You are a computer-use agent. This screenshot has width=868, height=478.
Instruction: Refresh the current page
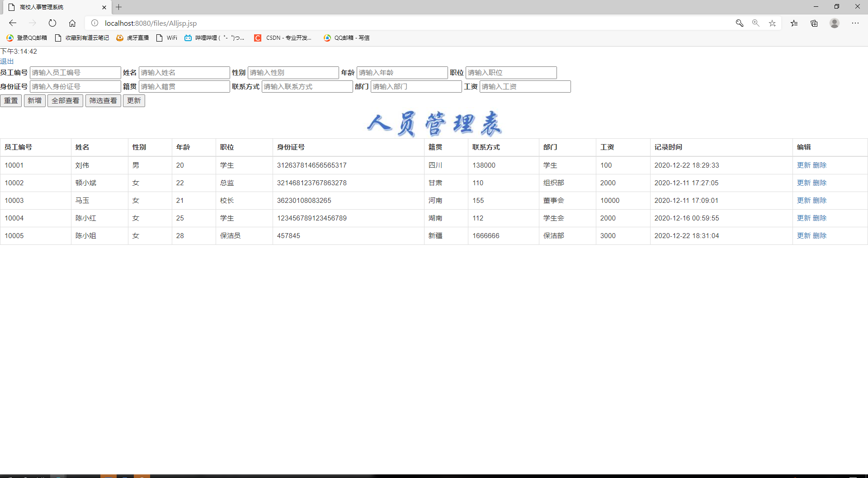click(52, 23)
